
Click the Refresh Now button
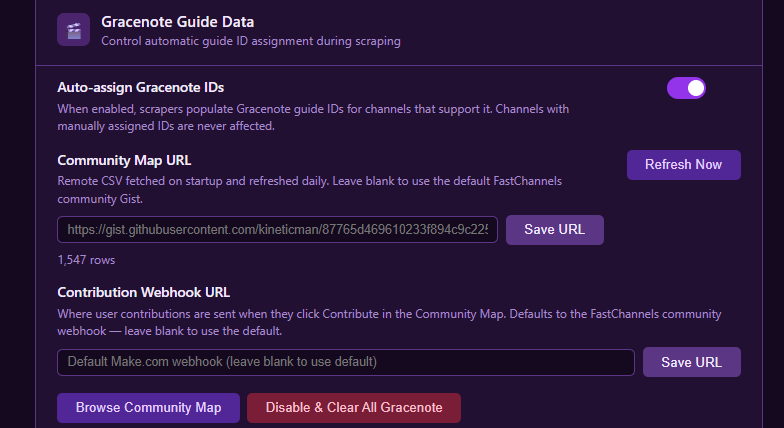coord(684,164)
